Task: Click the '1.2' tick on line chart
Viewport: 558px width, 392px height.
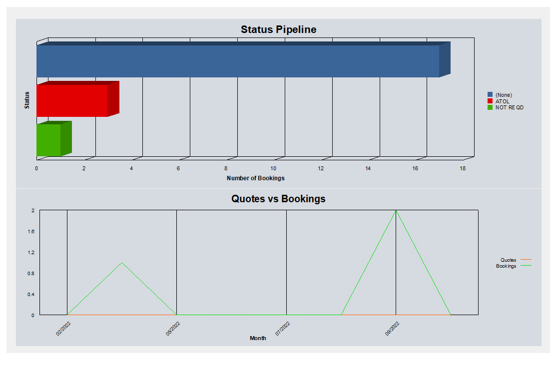Action: tap(31, 253)
